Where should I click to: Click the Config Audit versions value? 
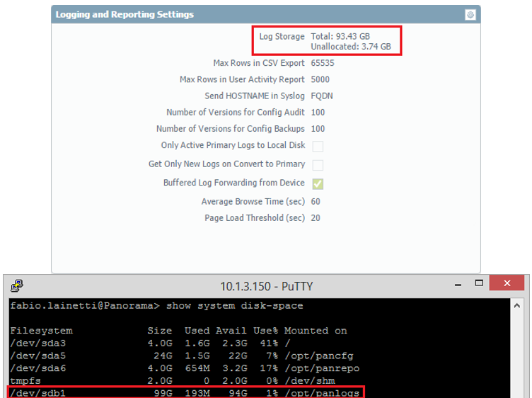pyautogui.click(x=318, y=113)
